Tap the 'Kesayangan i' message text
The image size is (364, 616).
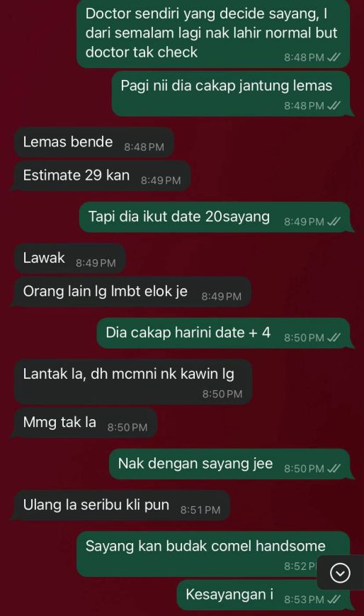click(229, 594)
